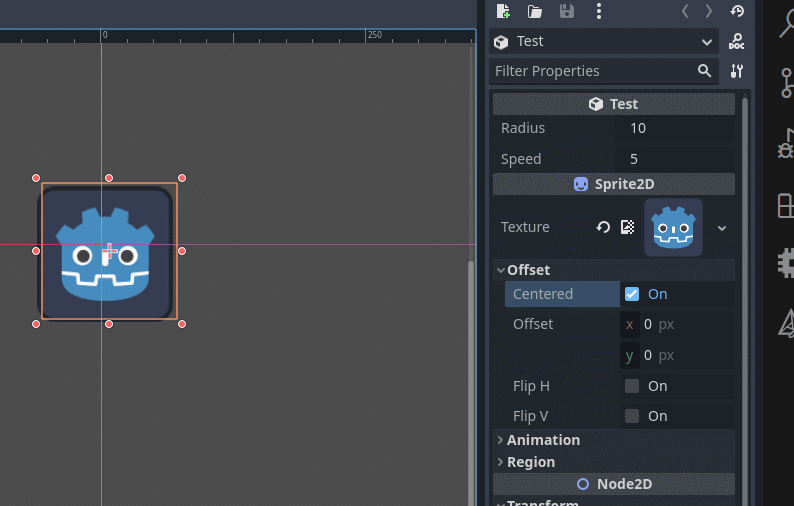The height and width of the screenshot is (506, 794).
Task: Open the Texture dropdown arrow
Action: [x=722, y=228]
